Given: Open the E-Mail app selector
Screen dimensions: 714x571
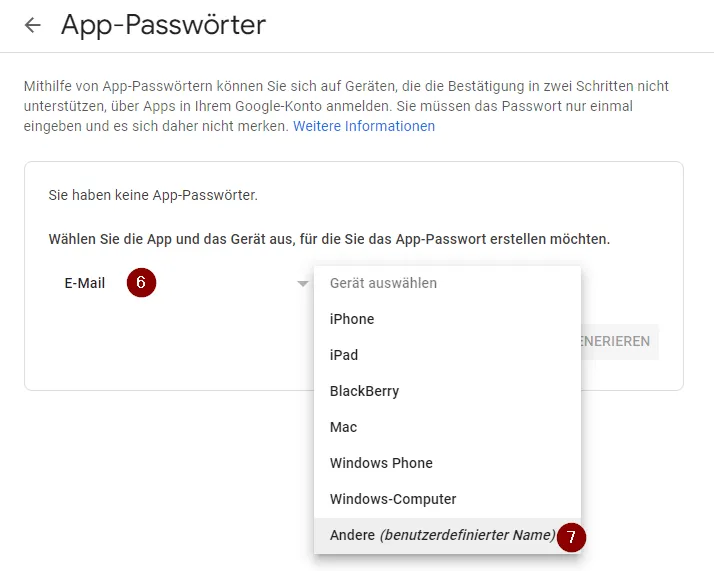Looking at the screenshot, I should 85,283.
